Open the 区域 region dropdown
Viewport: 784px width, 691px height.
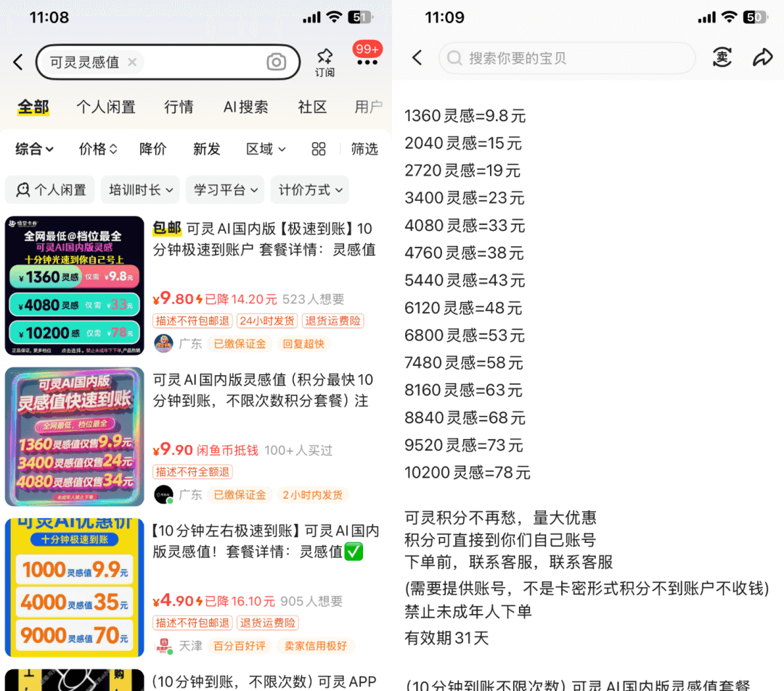coord(266,149)
